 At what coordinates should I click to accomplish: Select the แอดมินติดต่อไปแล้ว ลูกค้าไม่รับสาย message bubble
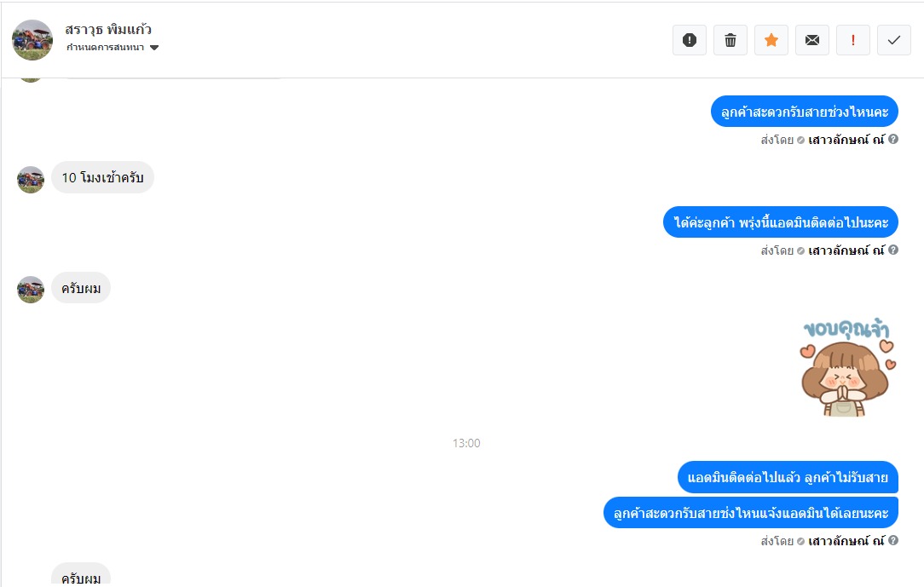click(788, 477)
